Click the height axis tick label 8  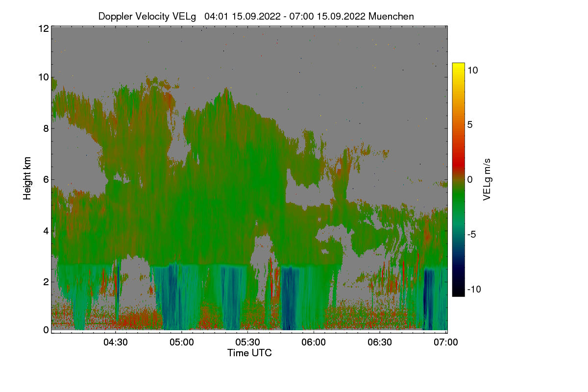(x=46, y=129)
